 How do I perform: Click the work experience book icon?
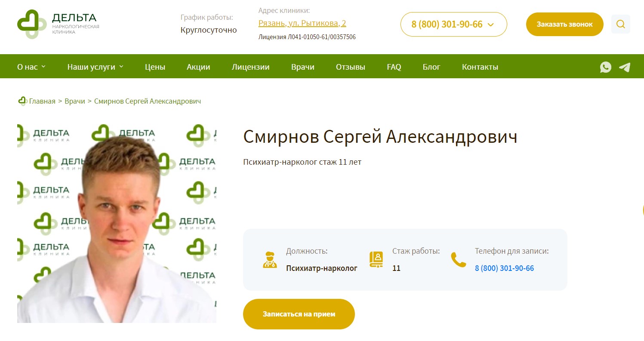[x=376, y=260]
